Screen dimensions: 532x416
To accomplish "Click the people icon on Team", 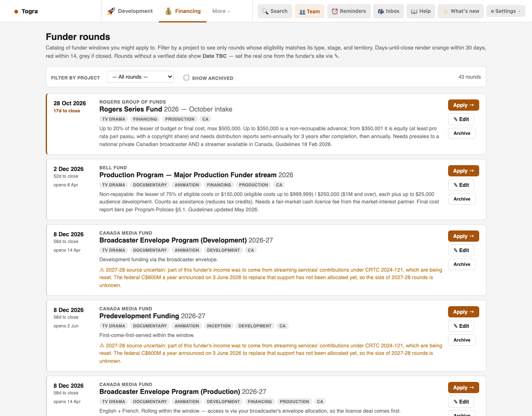I will click(x=302, y=12).
